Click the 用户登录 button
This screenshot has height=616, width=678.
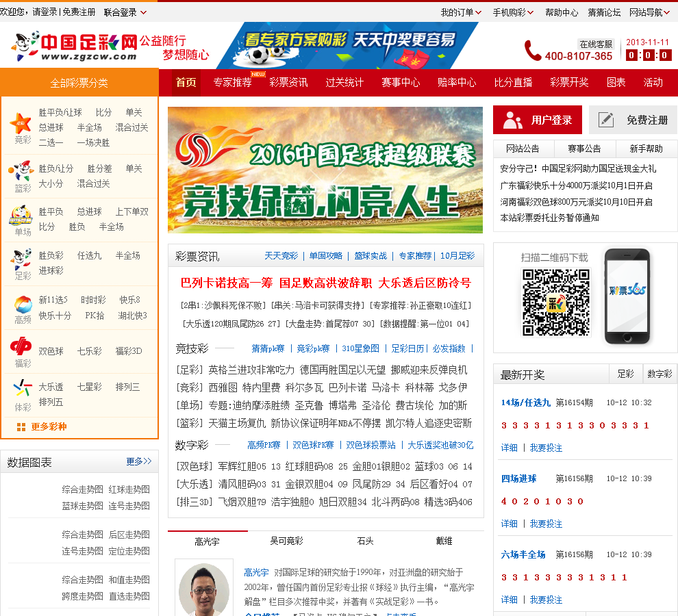538,120
